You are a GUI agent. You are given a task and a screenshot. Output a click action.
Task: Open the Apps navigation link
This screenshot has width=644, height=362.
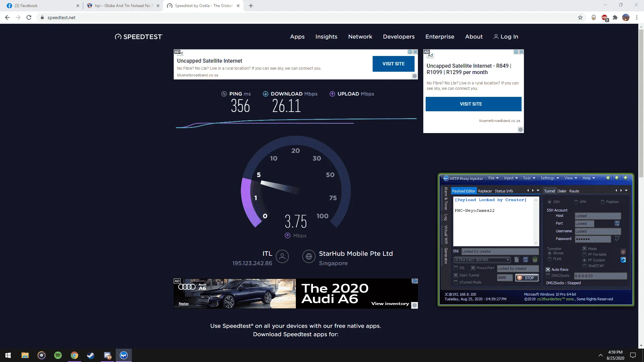click(297, 37)
